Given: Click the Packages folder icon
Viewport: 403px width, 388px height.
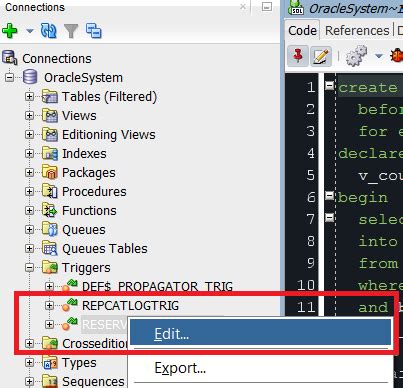Looking at the screenshot, I should (50, 172).
